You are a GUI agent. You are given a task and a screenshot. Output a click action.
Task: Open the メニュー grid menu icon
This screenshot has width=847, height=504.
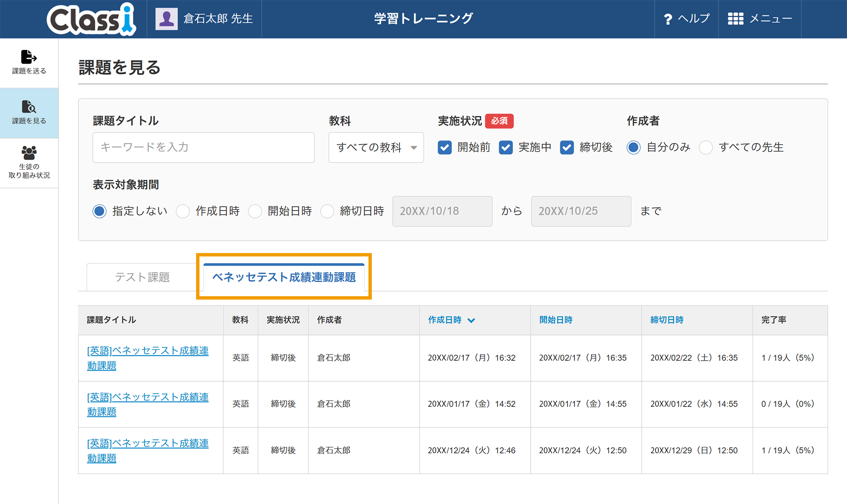736,19
